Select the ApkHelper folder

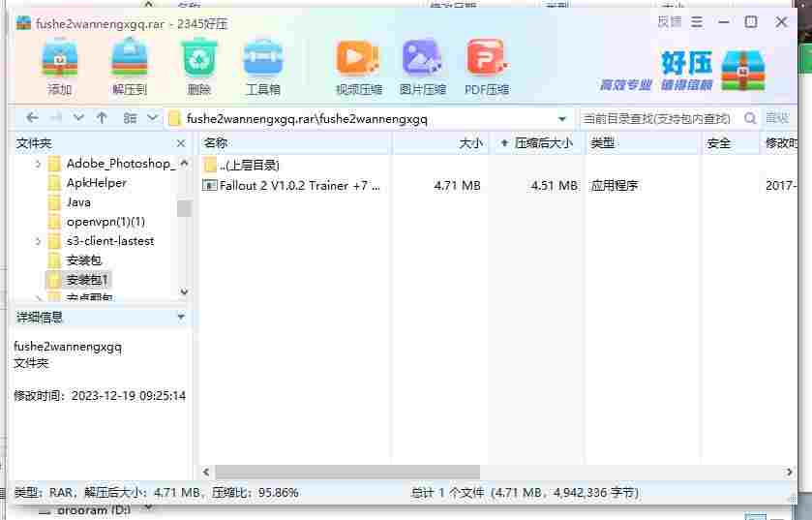[97, 183]
